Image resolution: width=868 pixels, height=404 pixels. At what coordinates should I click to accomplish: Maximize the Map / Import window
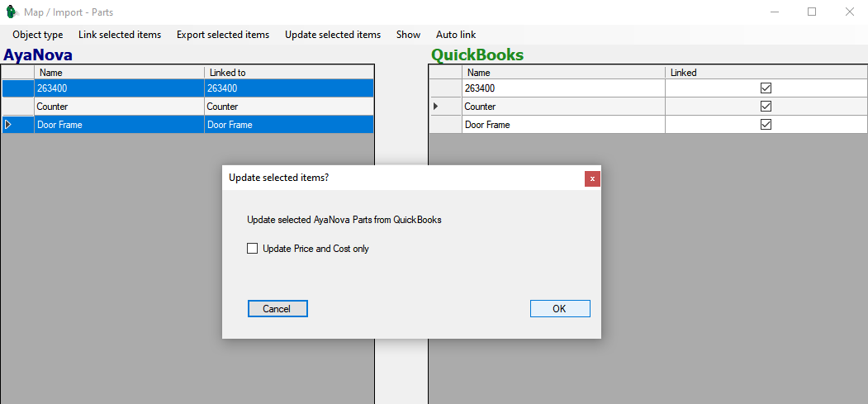coord(812,12)
